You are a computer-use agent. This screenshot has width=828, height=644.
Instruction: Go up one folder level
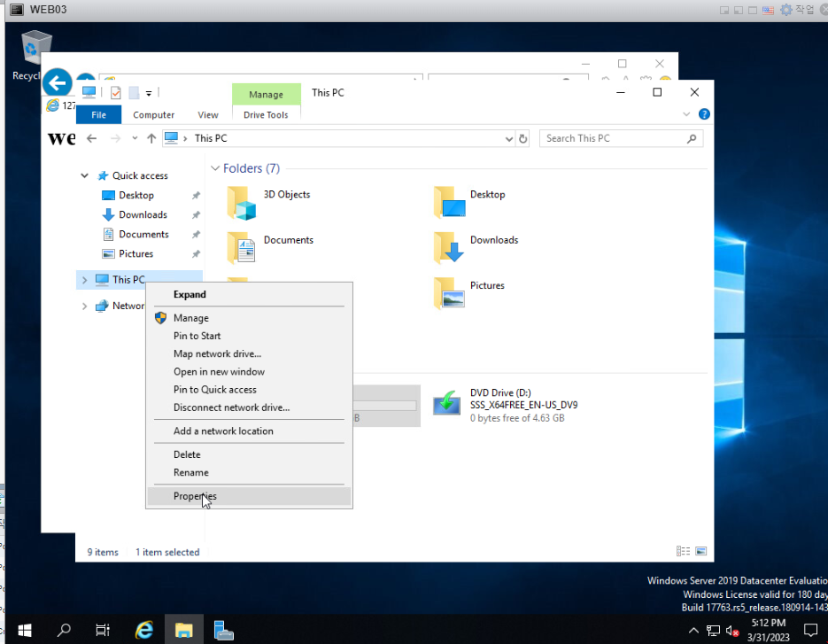point(151,138)
